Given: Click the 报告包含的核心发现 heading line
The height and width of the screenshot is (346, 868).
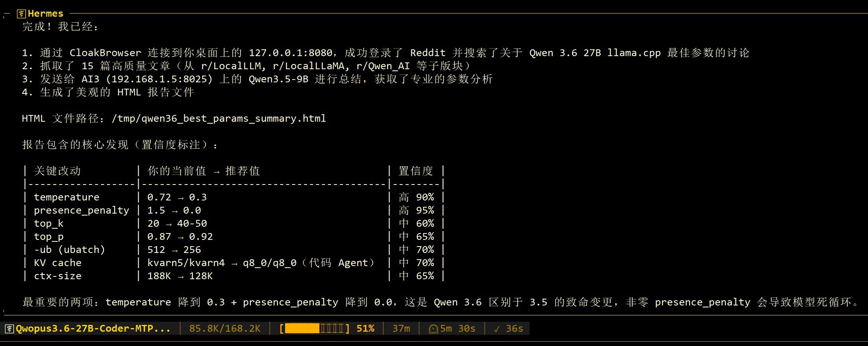Looking at the screenshot, I should click(x=119, y=145).
